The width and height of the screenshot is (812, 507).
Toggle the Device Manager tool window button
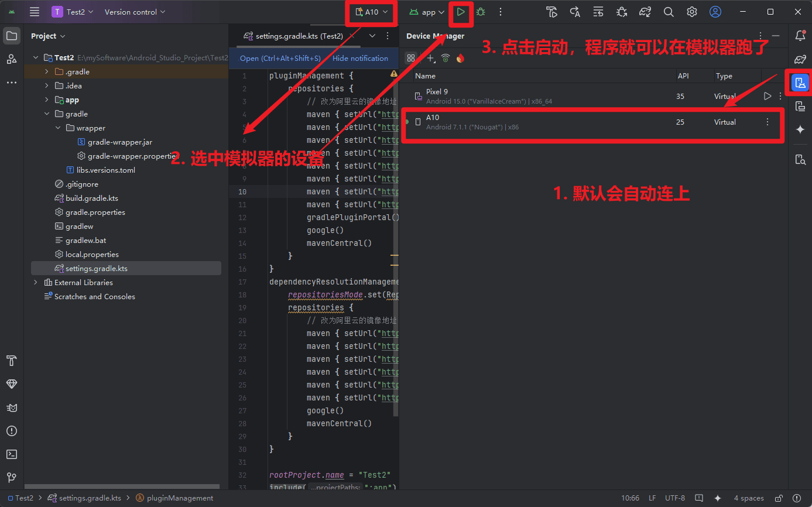pyautogui.click(x=800, y=83)
